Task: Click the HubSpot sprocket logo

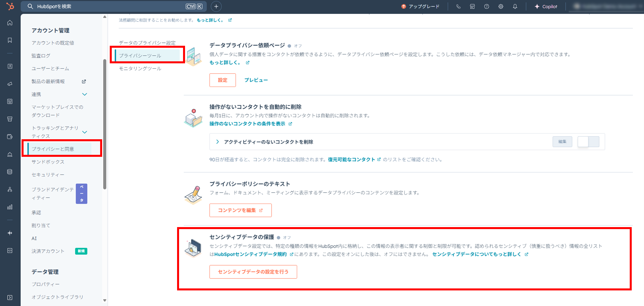Action: [10, 6]
